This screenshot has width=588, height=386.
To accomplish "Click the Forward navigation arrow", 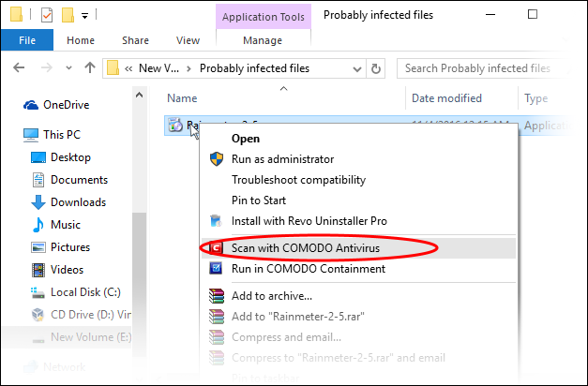I will click(x=47, y=67).
